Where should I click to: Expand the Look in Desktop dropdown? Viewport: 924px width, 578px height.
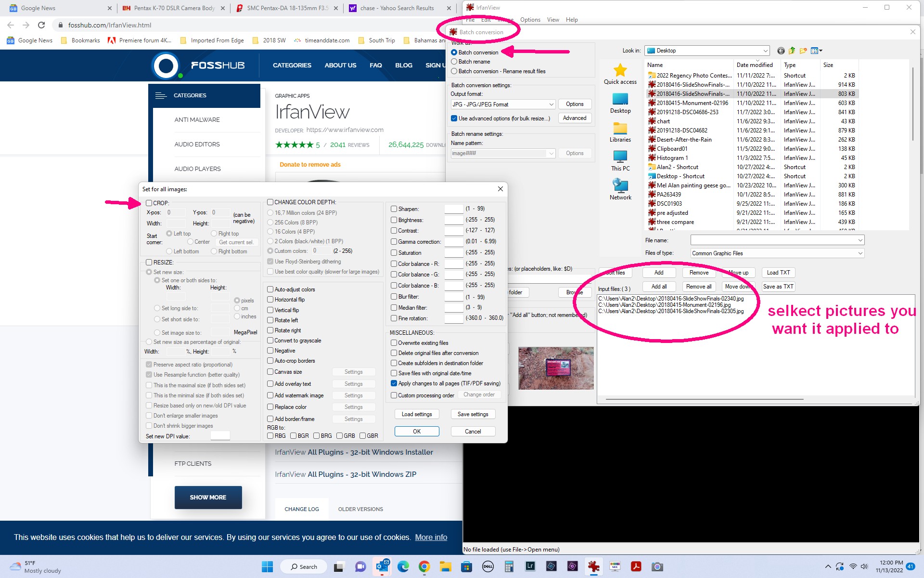click(x=765, y=51)
